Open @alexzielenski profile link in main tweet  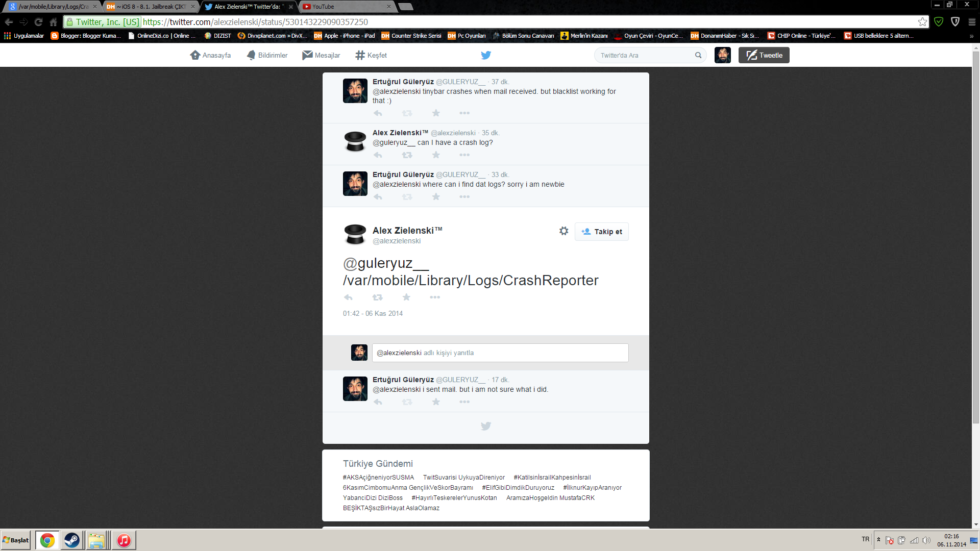(397, 241)
